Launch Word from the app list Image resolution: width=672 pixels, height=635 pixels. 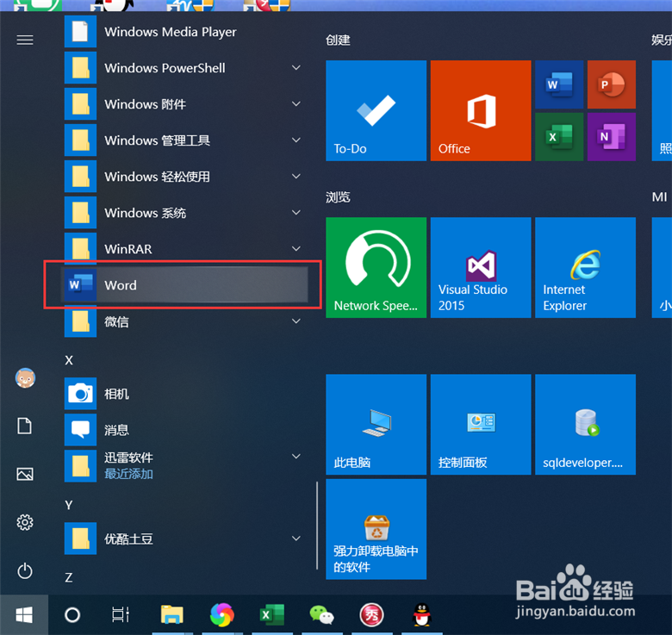(x=185, y=285)
